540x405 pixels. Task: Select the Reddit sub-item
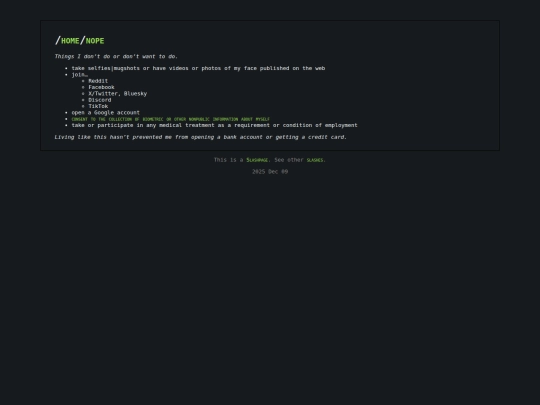[x=98, y=81]
